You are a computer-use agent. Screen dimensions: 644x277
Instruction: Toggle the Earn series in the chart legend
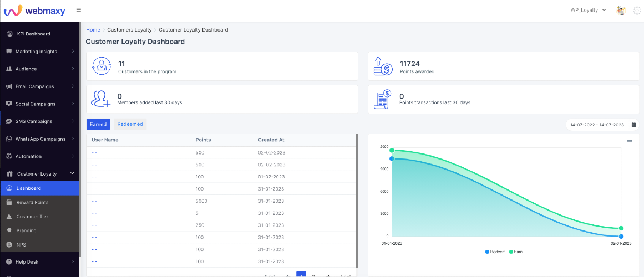coord(516,252)
